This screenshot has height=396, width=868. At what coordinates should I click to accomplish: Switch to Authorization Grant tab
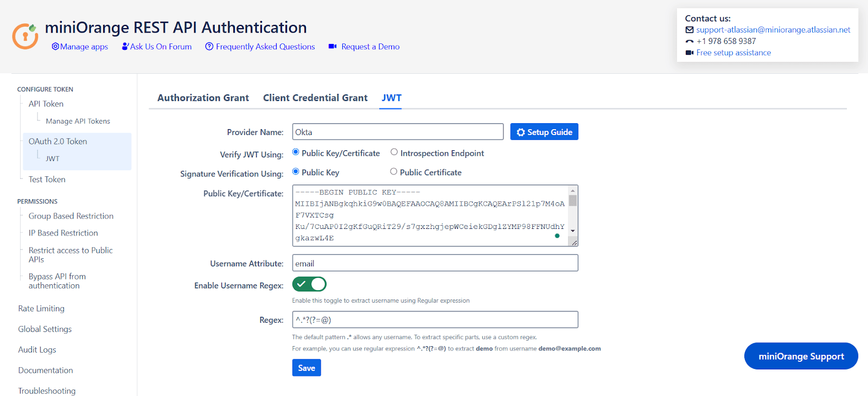point(203,98)
